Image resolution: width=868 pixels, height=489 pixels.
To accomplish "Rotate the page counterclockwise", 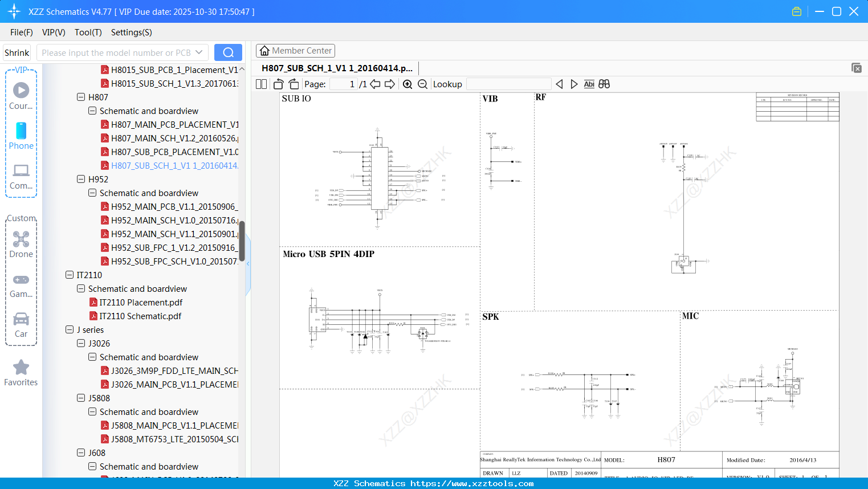I will coord(278,84).
